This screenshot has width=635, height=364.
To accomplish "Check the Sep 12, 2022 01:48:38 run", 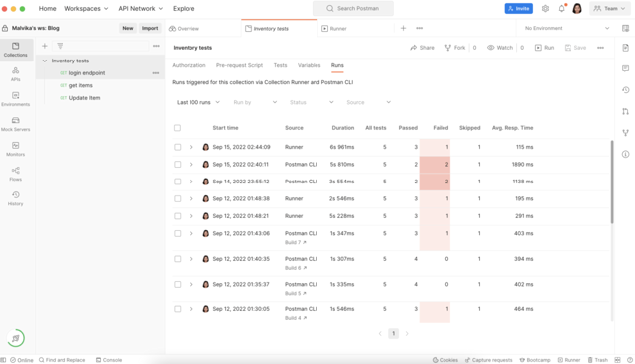I will [177, 198].
